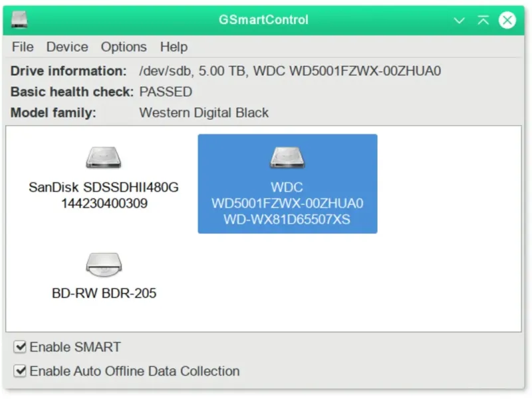Open the File menu

click(x=23, y=47)
